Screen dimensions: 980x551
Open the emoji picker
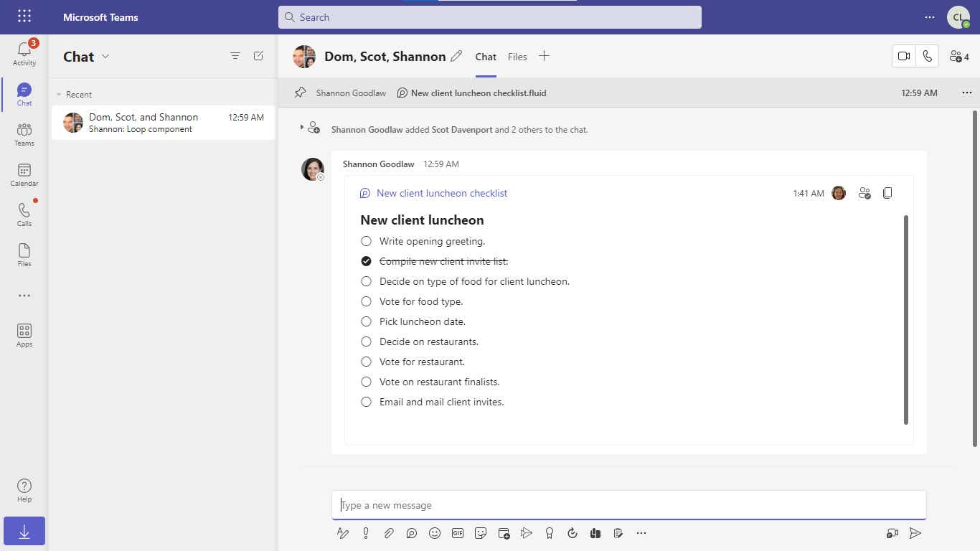click(x=435, y=533)
